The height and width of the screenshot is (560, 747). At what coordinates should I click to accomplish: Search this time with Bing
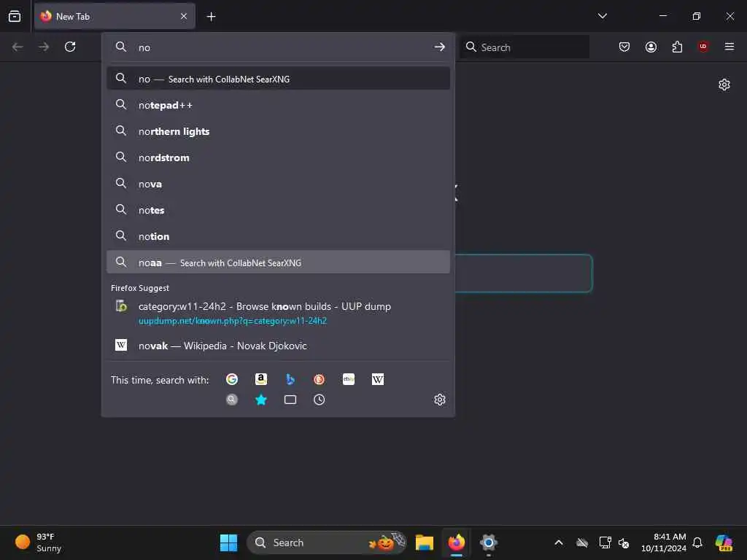290,379
